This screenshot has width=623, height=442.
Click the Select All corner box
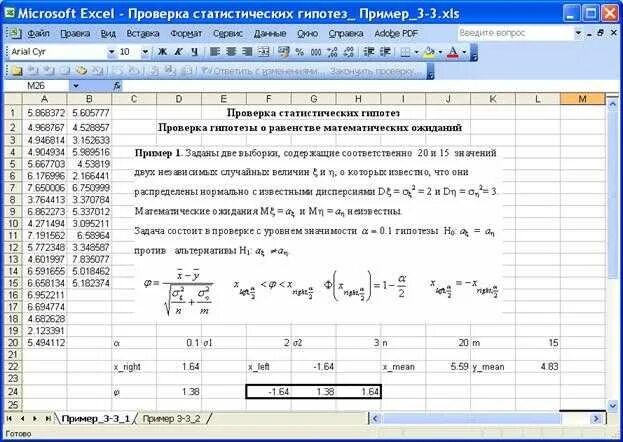point(13,99)
